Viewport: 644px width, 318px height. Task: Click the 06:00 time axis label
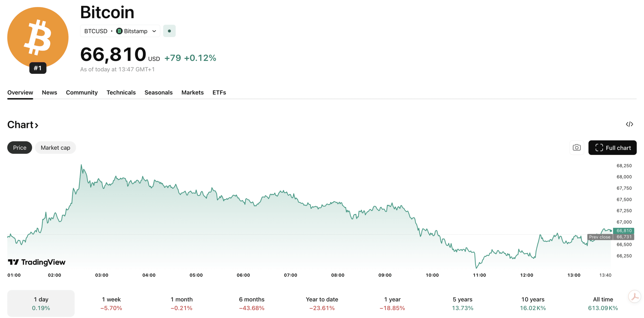point(243,275)
